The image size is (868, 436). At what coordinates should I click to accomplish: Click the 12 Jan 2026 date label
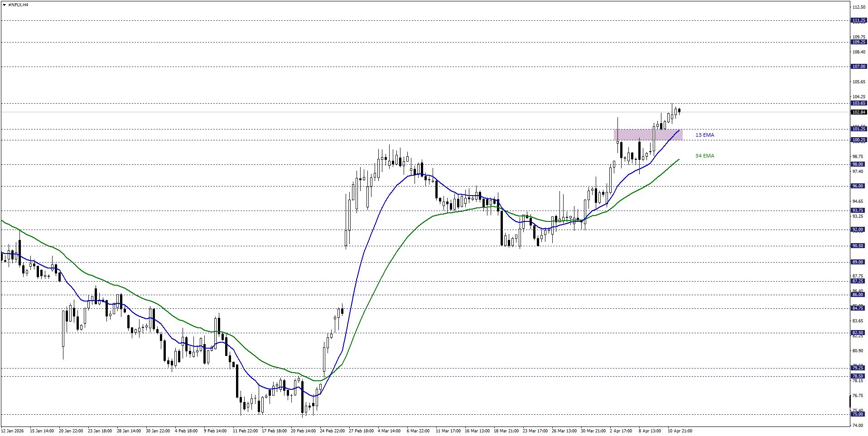pyautogui.click(x=13, y=431)
